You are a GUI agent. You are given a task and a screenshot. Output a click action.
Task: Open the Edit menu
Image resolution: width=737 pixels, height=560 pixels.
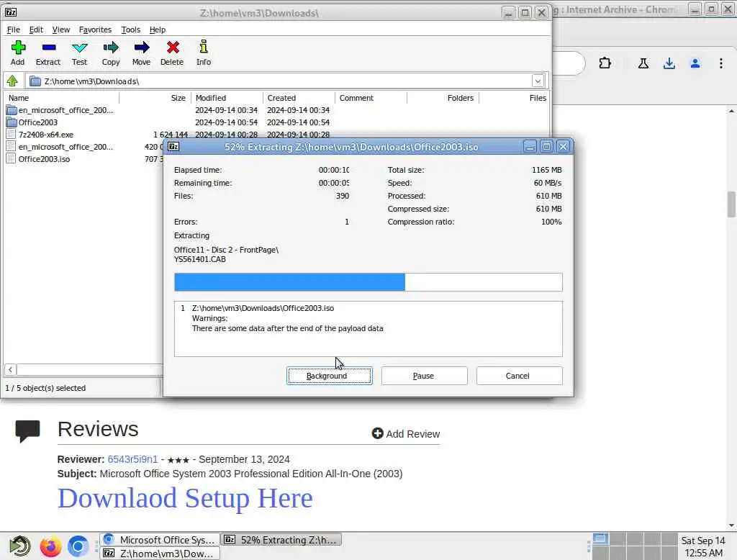pos(36,30)
